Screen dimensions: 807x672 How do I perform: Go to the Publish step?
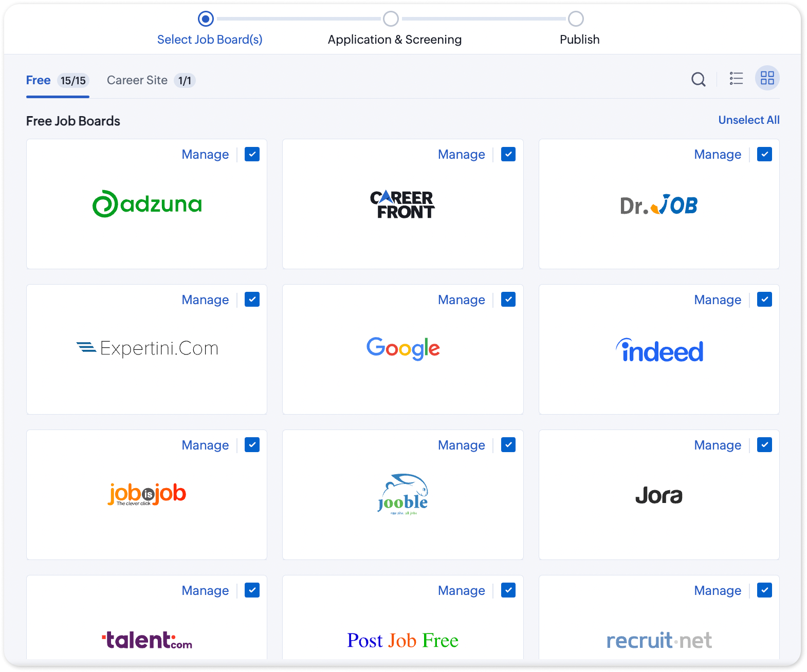coord(576,19)
